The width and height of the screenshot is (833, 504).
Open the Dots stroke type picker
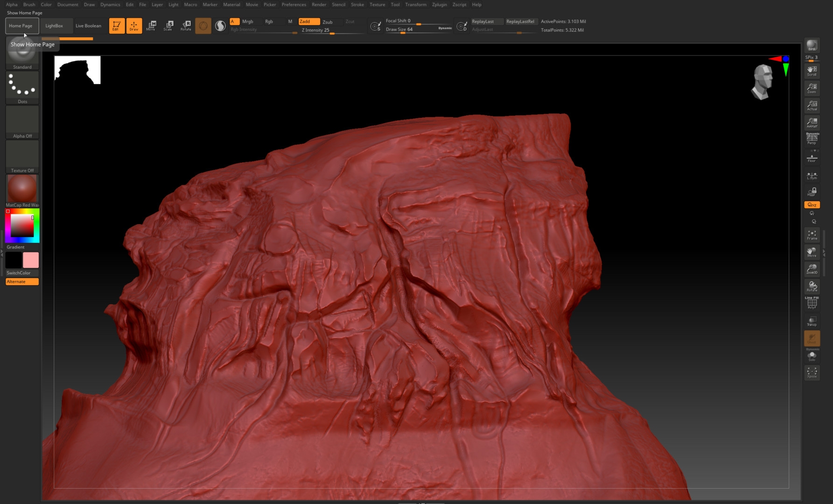pos(22,88)
